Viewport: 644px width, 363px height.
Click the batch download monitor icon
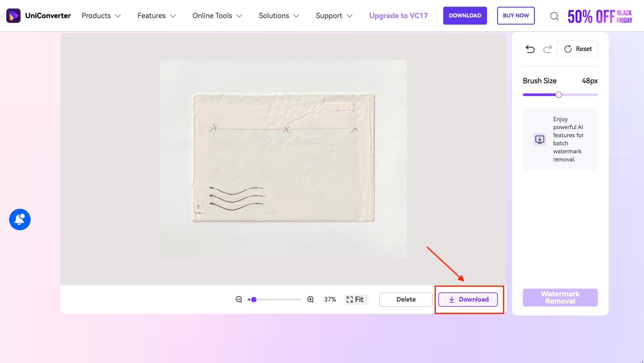click(540, 139)
